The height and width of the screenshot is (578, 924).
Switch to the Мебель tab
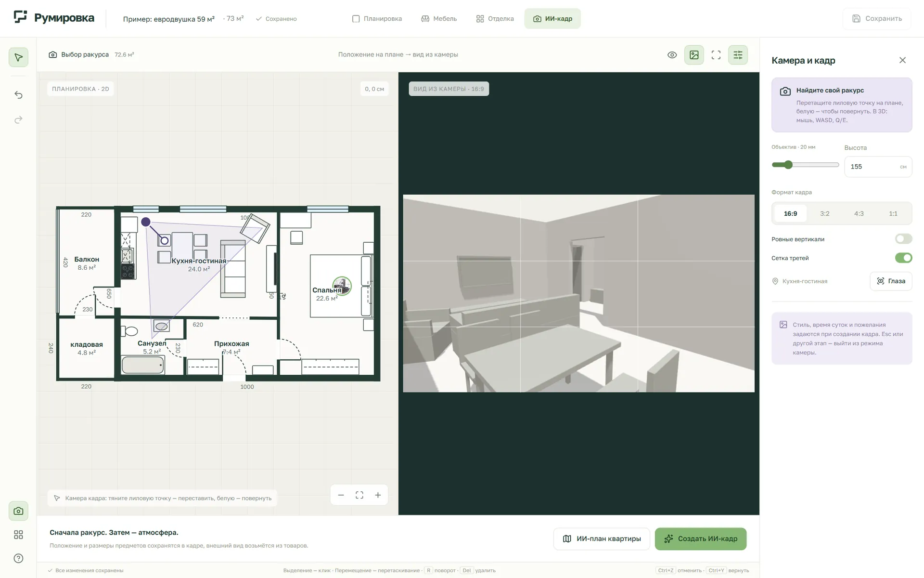[x=439, y=19]
